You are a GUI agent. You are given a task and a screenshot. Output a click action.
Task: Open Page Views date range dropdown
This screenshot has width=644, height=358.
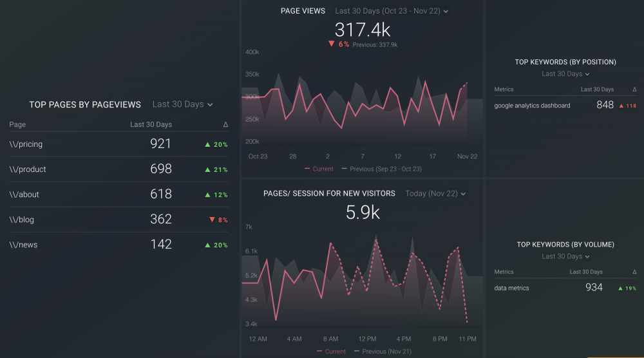(x=392, y=11)
